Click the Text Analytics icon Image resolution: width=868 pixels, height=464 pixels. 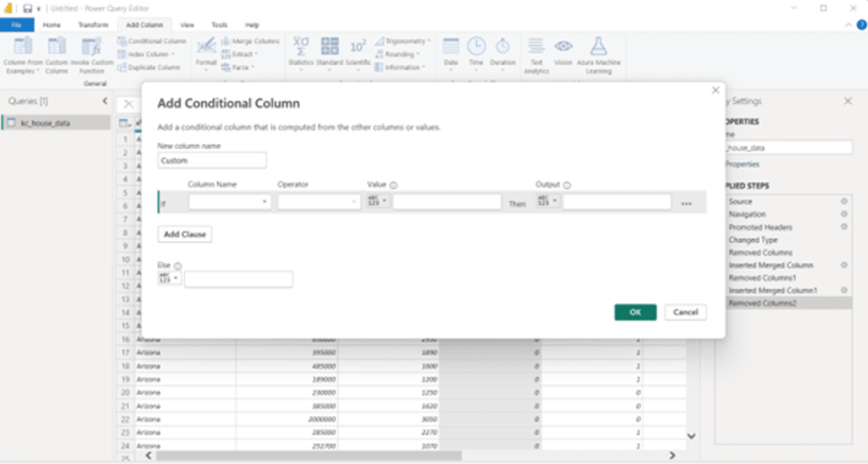point(536,46)
